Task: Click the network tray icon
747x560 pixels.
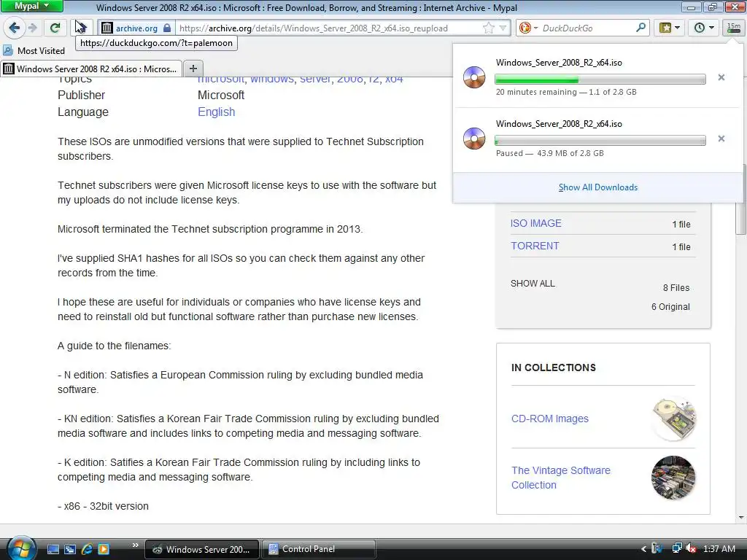Action: (x=676, y=548)
